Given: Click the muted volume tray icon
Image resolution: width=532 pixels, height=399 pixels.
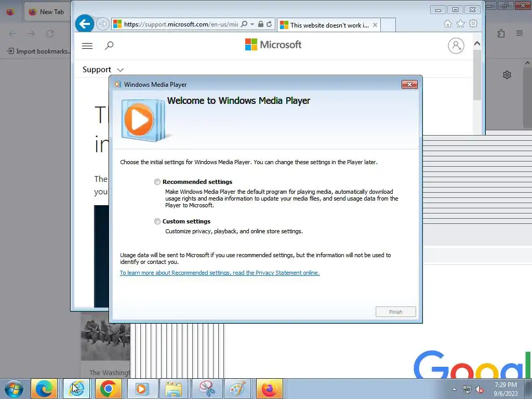Looking at the screenshot, I should [480, 390].
